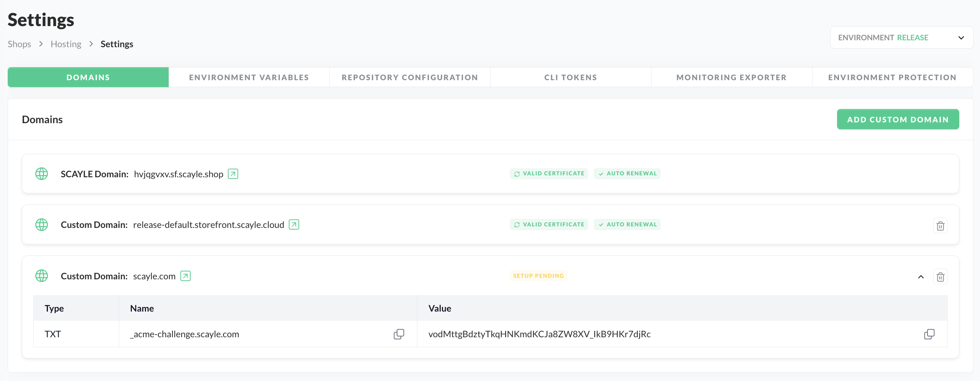Collapse the scayle.com DNS record details
The height and width of the screenshot is (381, 980).
(921, 277)
